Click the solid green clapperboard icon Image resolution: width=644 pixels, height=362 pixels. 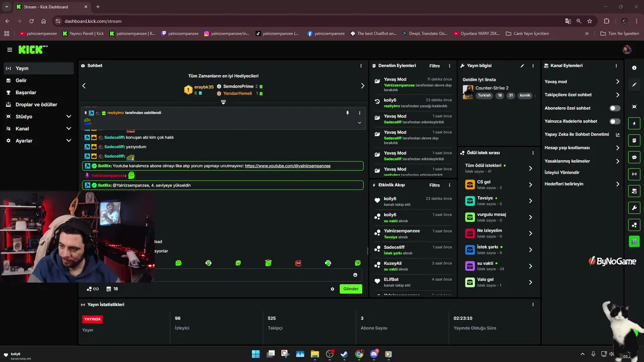(x=634, y=241)
